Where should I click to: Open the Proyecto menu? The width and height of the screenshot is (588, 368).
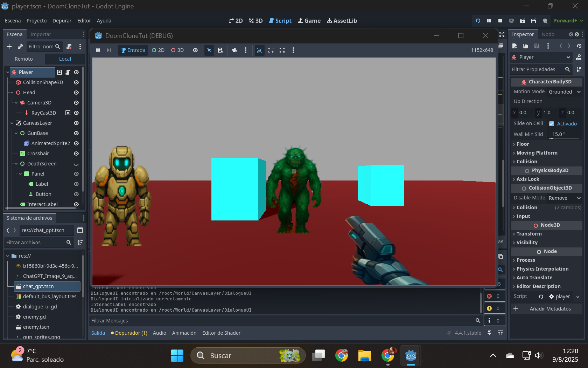point(36,21)
